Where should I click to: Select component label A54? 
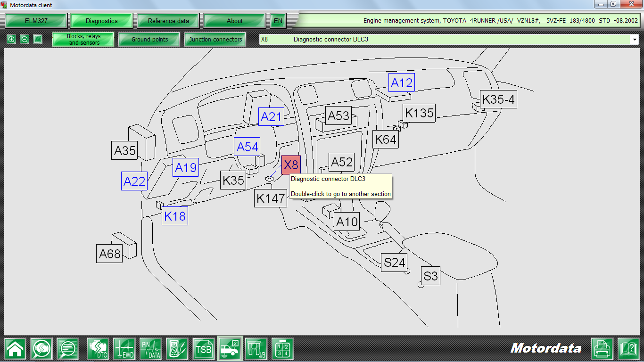(x=248, y=147)
